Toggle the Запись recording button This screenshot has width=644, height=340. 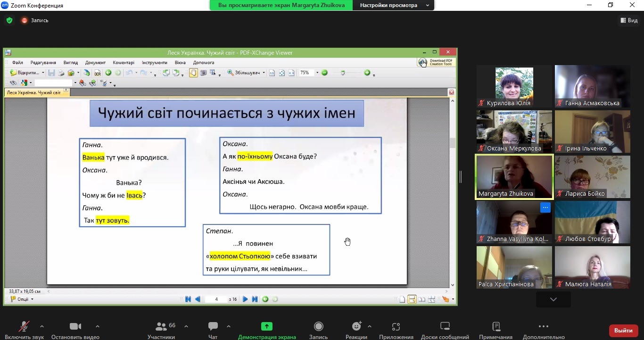point(318,330)
